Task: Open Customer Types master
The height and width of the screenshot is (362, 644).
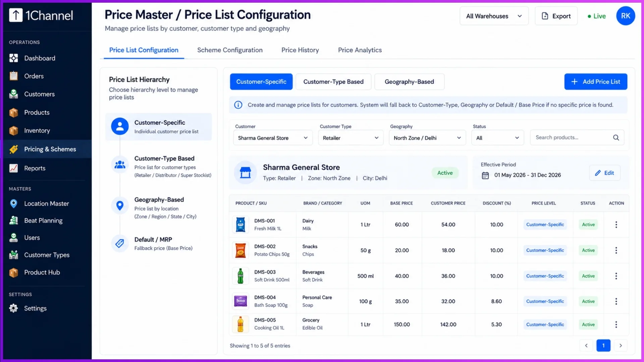Action: click(47, 255)
